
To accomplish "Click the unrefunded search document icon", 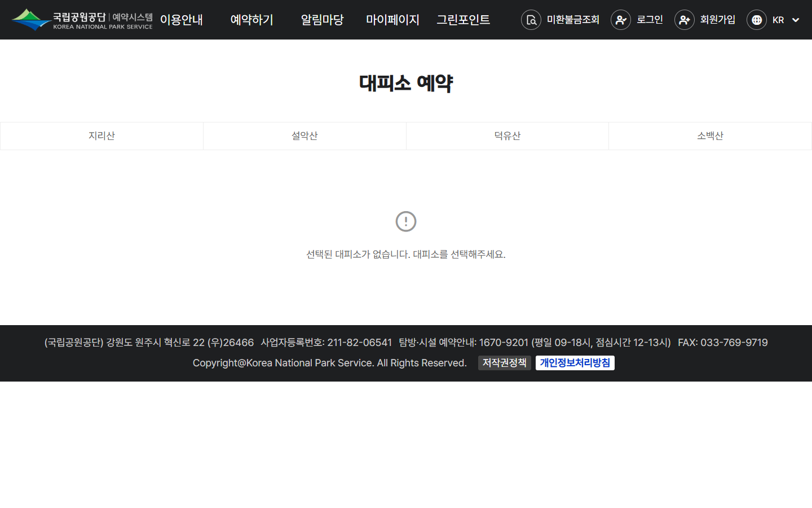I will click(531, 20).
